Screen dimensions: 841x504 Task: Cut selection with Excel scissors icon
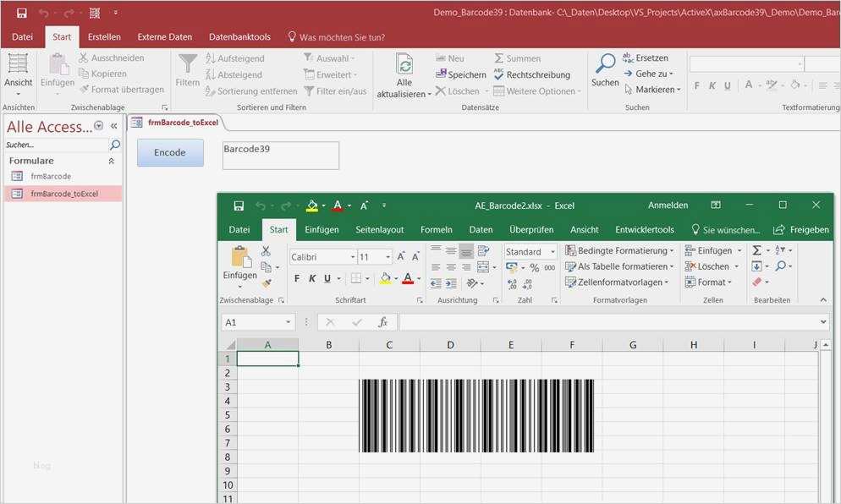pos(266,250)
